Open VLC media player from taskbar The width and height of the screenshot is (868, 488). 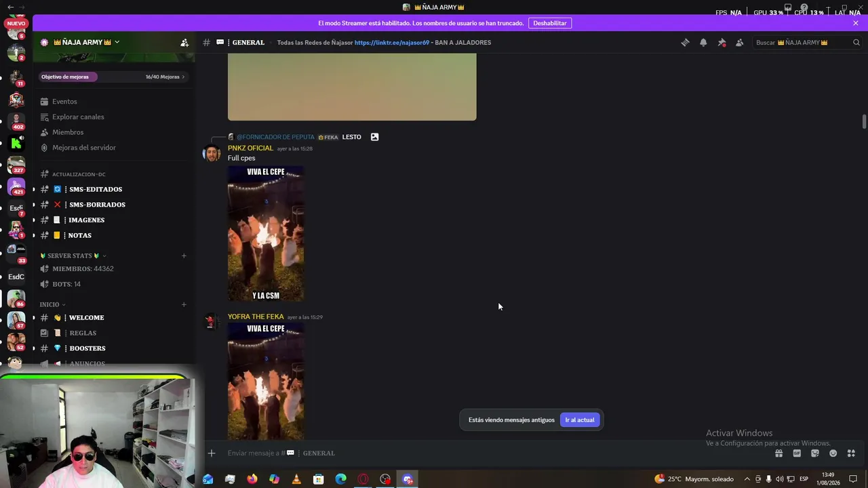point(296,479)
